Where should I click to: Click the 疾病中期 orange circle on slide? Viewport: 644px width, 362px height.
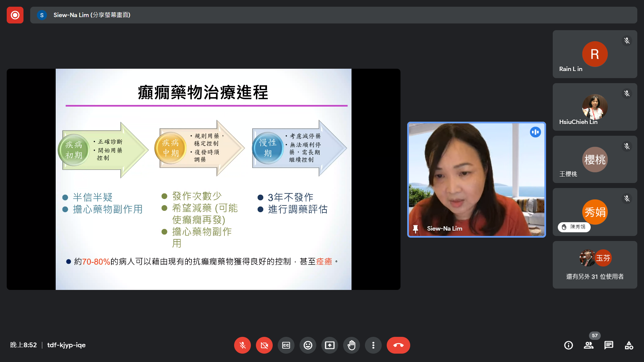tap(170, 148)
